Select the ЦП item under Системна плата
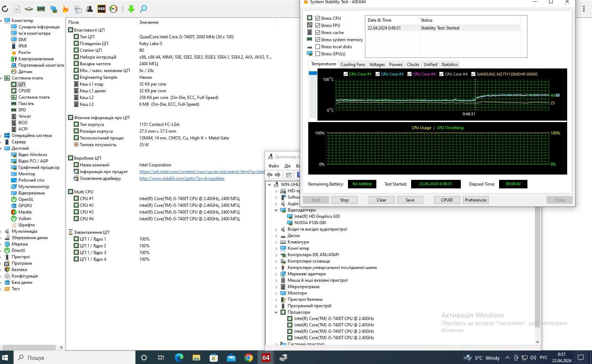592x364 pixels. tap(21, 84)
